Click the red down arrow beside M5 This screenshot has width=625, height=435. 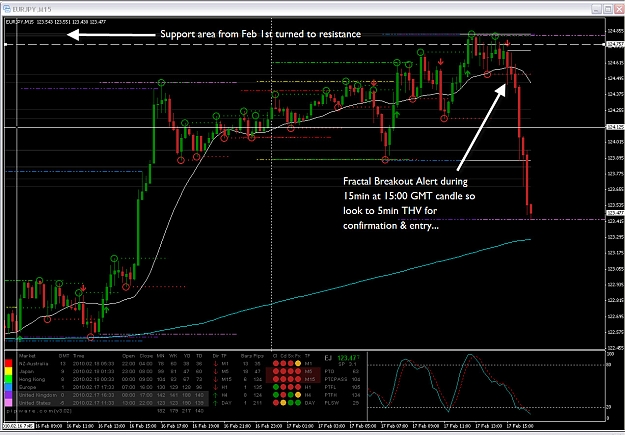[215, 371]
